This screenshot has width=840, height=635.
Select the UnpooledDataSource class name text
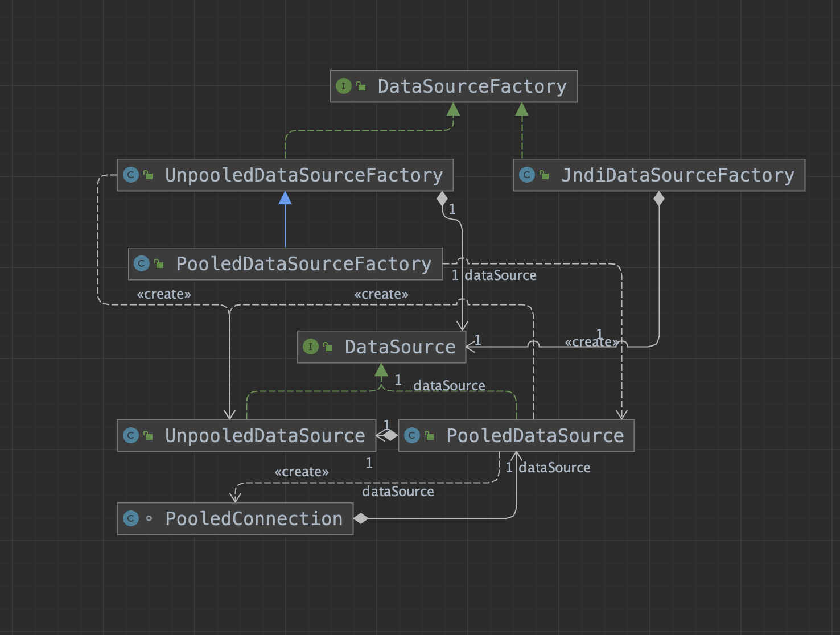click(x=265, y=436)
